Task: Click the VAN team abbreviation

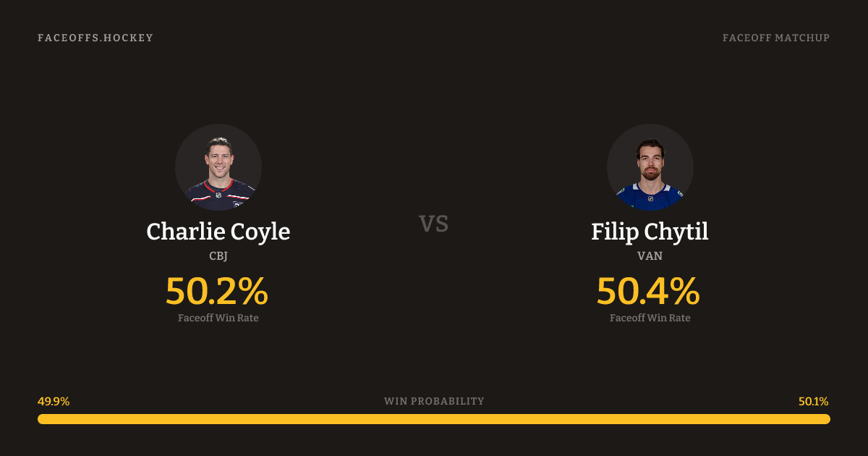Action: tap(650, 256)
